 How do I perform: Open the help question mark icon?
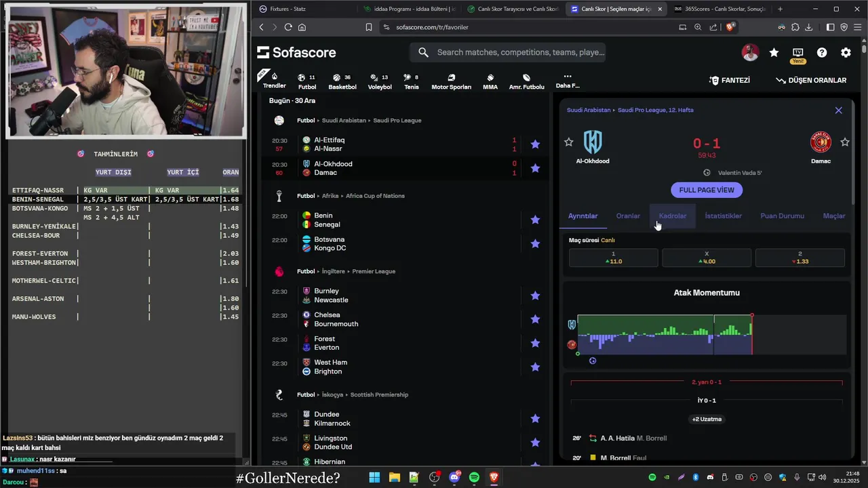[822, 52]
